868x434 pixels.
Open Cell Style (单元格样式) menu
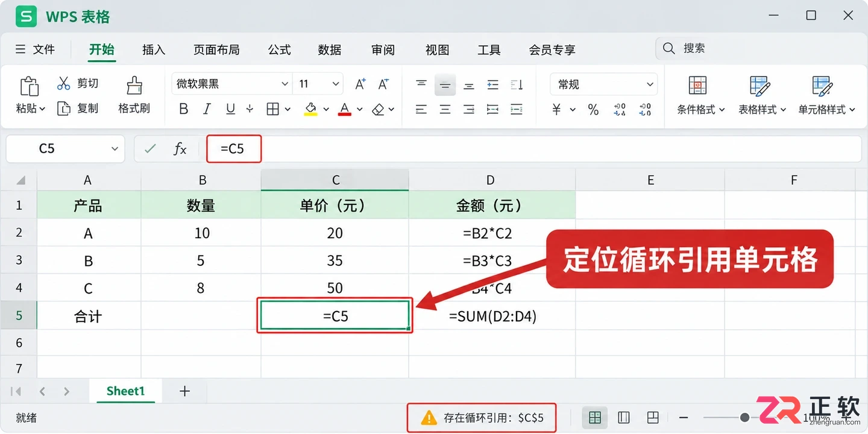pyautogui.click(x=826, y=95)
